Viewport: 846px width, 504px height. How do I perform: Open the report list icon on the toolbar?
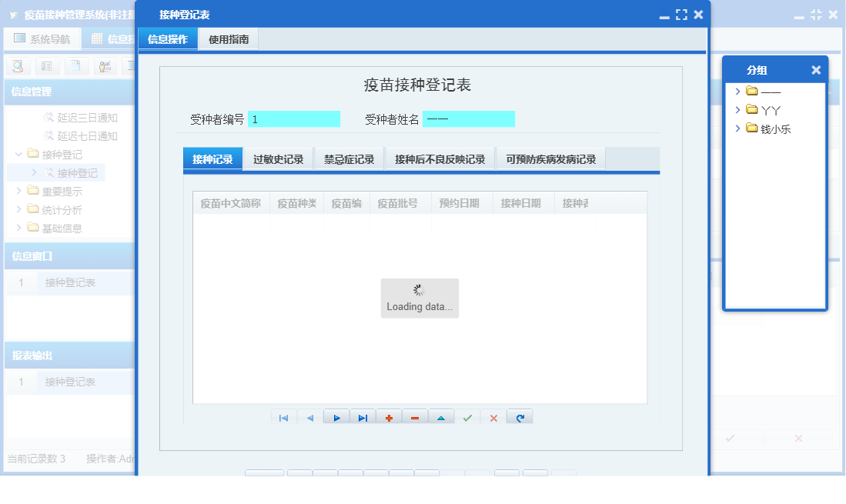tap(47, 66)
